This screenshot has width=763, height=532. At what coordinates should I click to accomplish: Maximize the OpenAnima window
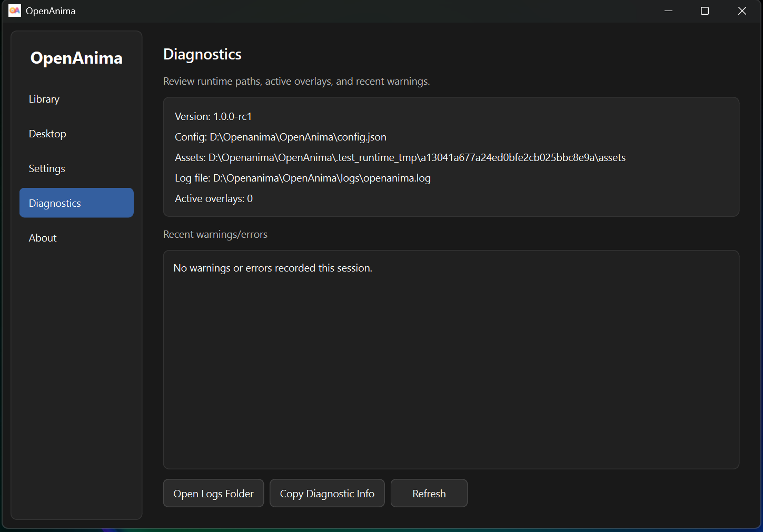705,11
